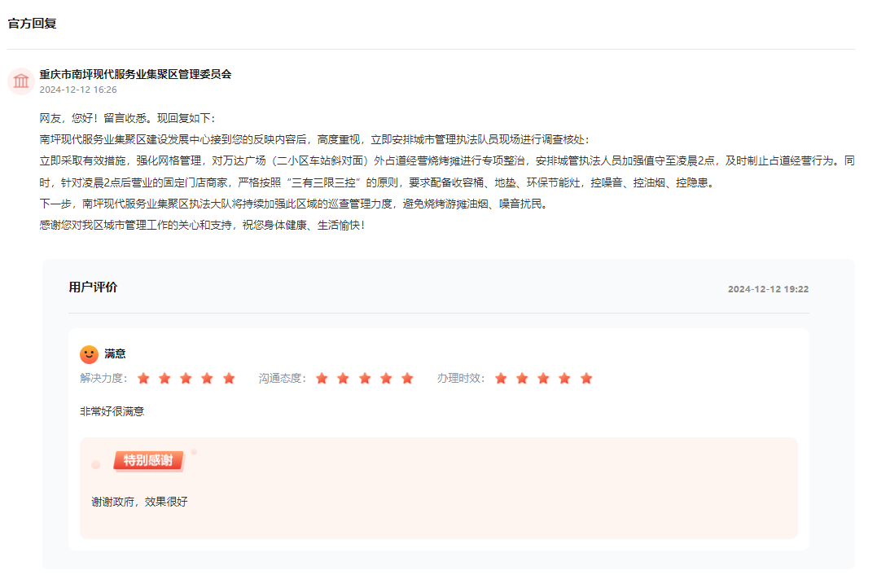Select the third star under 沟通态度
Viewport: 877px width, 588px height.
[364, 378]
